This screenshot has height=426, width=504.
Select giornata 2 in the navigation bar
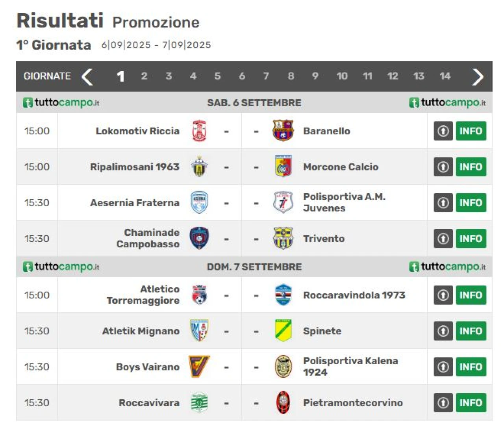pos(144,76)
